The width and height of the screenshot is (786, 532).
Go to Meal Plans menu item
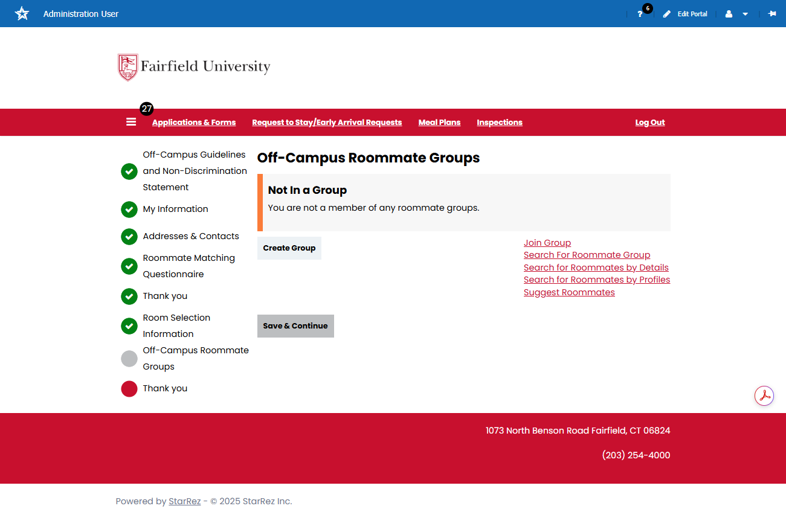click(x=439, y=123)
